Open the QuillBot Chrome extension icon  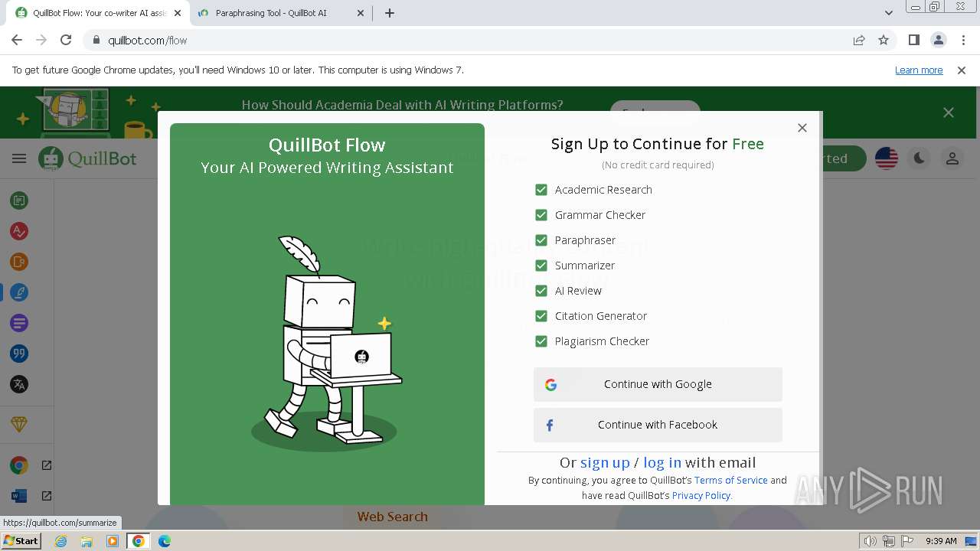(x=19, y=465)
